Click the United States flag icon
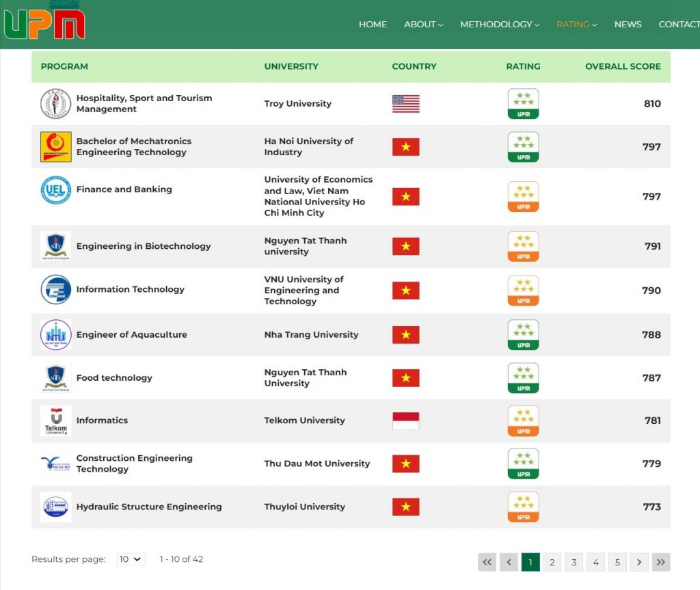Image resolution: width=700 pixels, height=590 pixels. (x=405, y=104)
